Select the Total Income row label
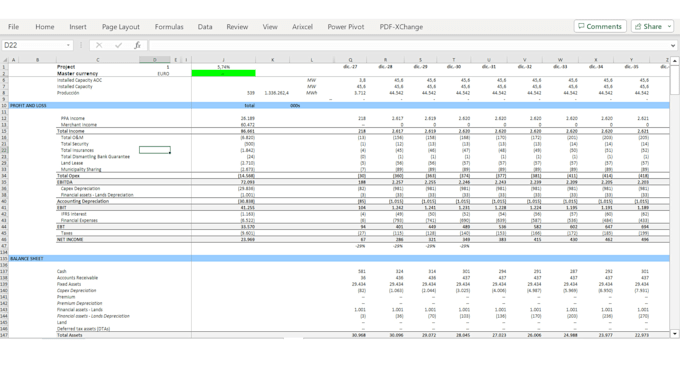Viewport: 680px width, 383px height. tap(71, 131)
